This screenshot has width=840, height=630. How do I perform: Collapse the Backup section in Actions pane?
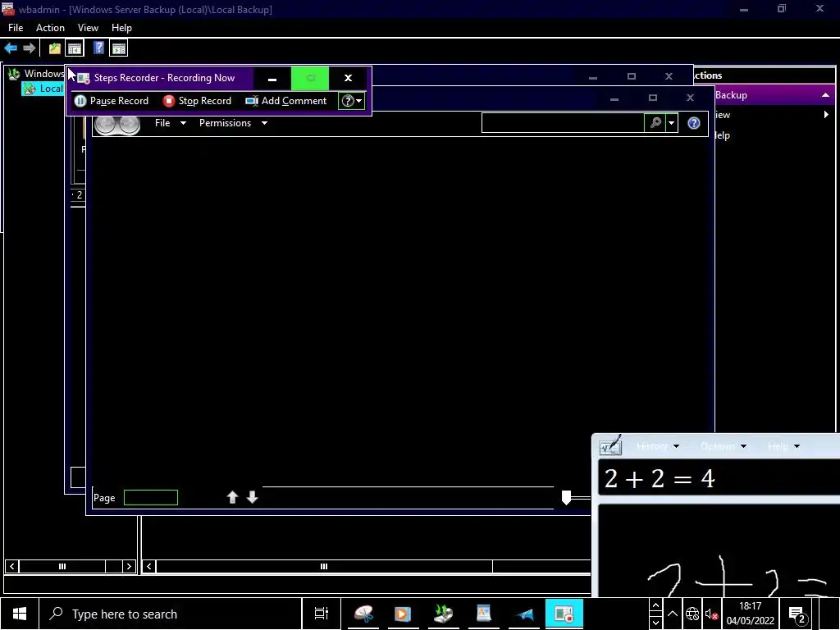click(825, 95)
